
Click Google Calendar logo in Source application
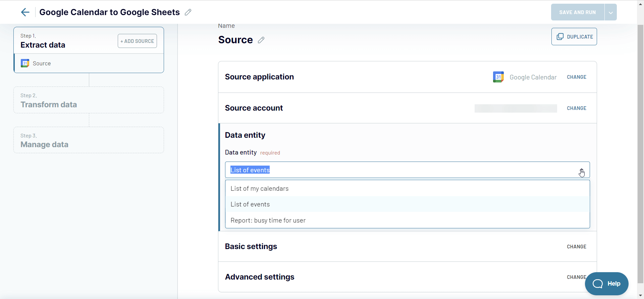[x=498, y=77]
